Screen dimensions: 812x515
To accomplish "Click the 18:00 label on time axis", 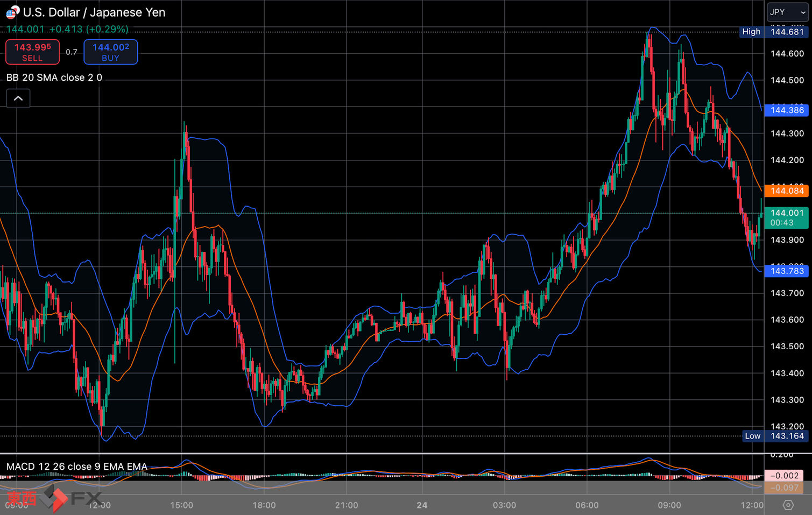I will (264, 505).
